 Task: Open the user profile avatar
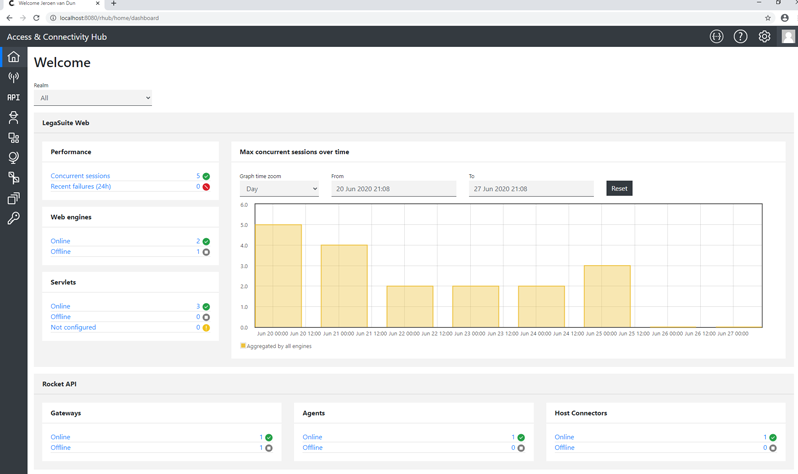pos(788,37)
